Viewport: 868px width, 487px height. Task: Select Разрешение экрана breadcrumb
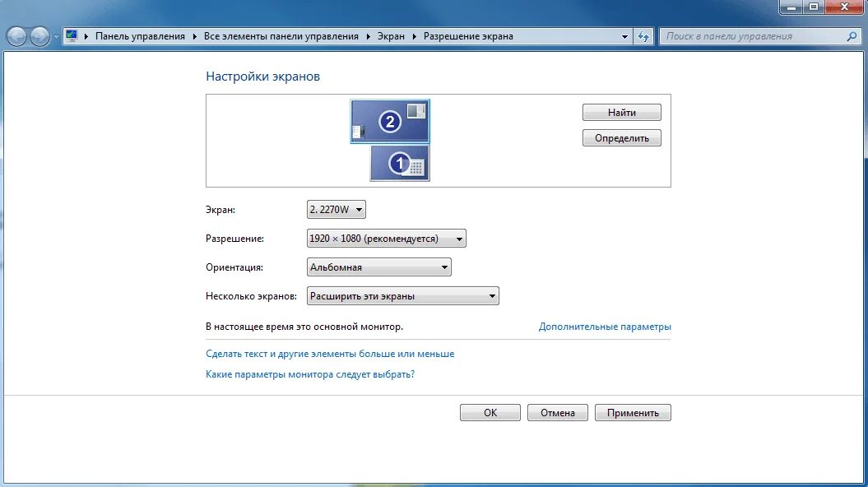click(468, 36)
